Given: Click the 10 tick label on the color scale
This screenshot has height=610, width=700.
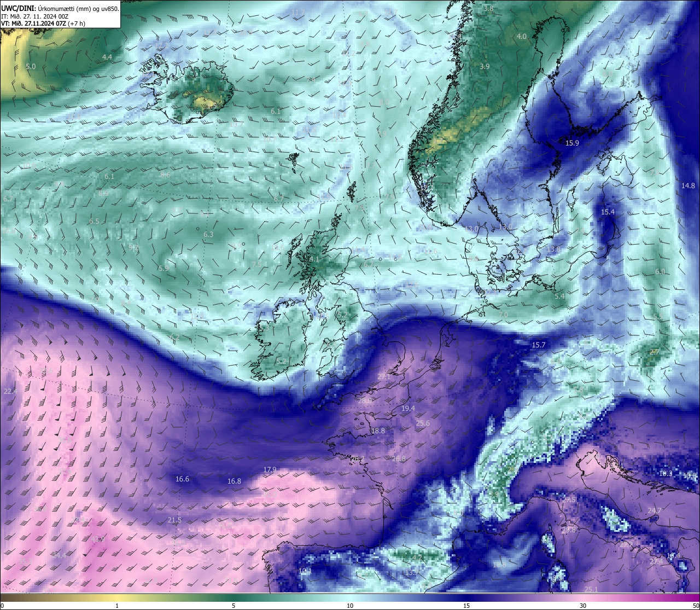Looking at the screenshot, I should (x=350, y=606).
